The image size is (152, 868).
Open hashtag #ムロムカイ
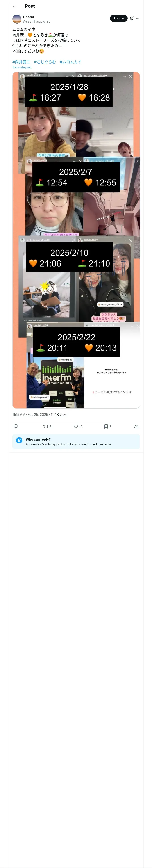click(x=70, y=62)
